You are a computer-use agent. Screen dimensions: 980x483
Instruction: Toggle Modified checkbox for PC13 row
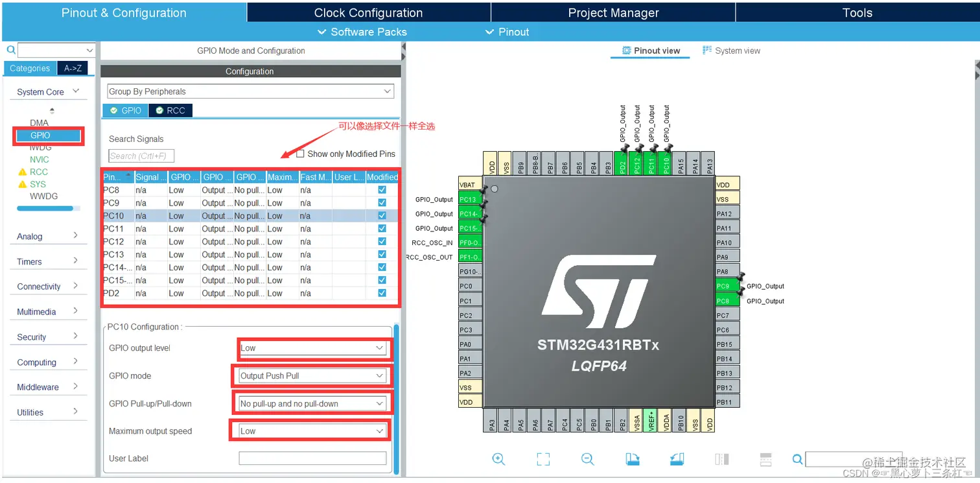coord(382,254)
